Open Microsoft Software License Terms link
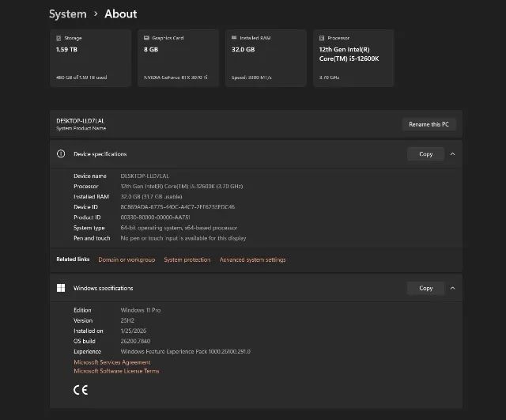Image resolution: width=506 pixels, height=420 pixels. click(x=116, y=371)
